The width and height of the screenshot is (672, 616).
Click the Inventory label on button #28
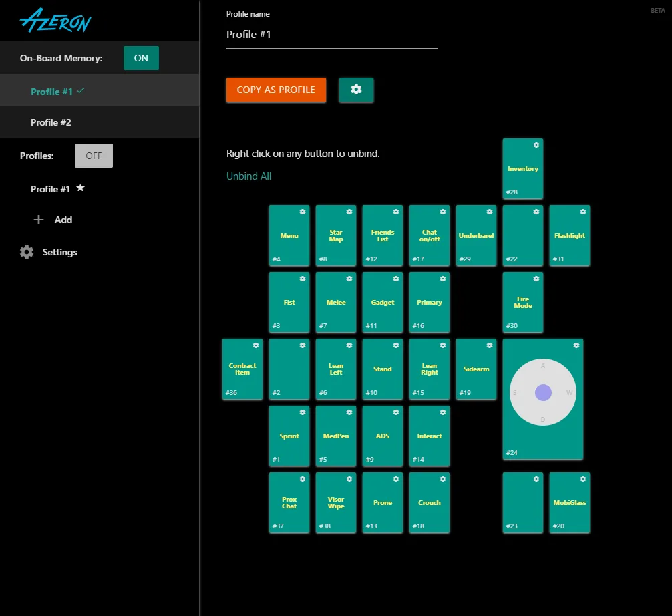[523, 169]
